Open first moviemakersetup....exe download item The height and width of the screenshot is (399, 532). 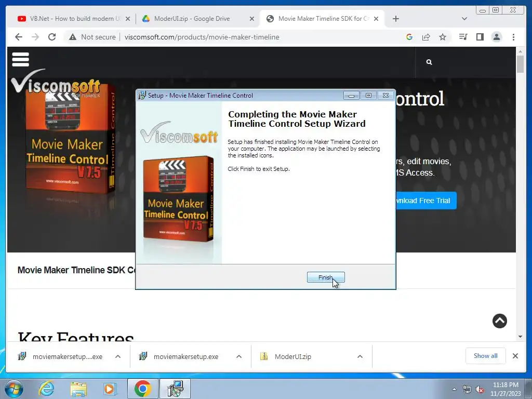tap(61, 356)
